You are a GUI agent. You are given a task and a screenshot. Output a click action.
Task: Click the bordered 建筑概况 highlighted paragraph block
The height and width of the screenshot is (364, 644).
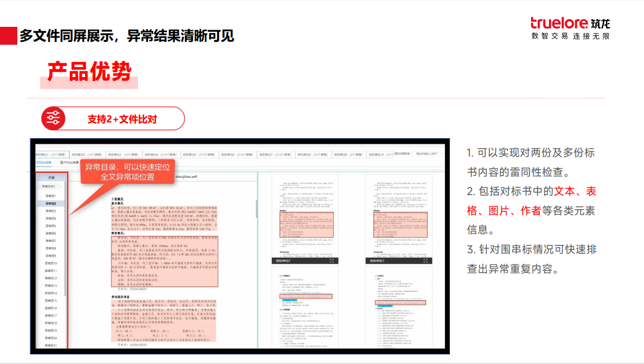(165, 261)
